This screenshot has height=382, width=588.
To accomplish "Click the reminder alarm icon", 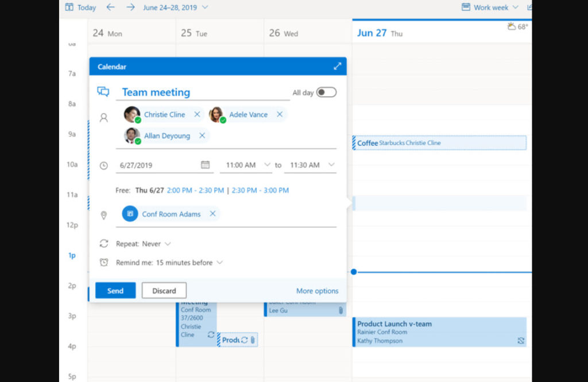I will coord(103,261).
